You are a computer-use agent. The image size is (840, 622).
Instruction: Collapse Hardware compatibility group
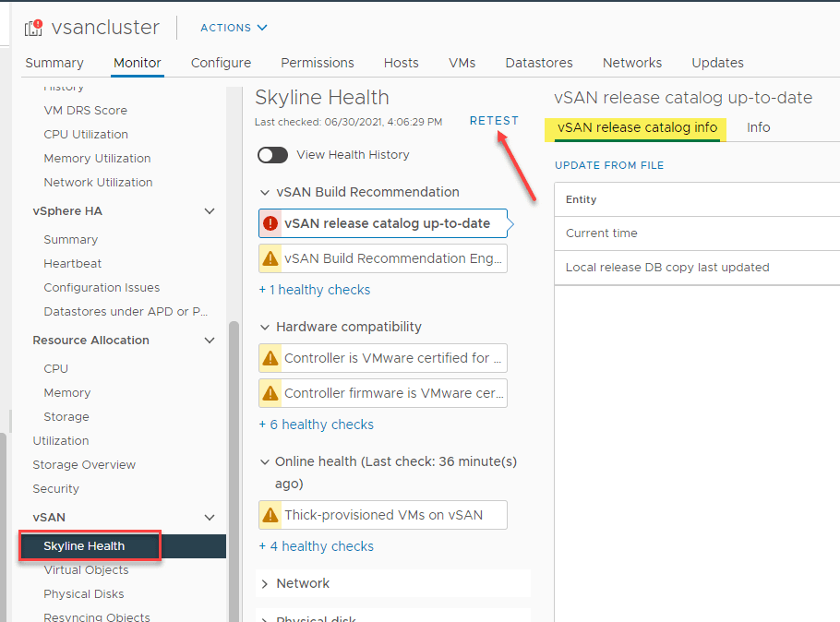coord(265,327)
